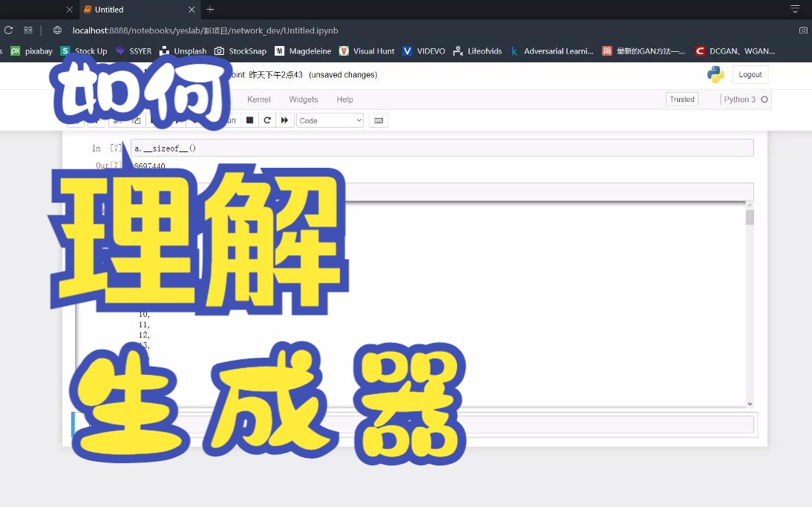The width and height of the screenshot is (812, 507).
Task: Click the Python logo beside Logout
Action: [715, 74]
